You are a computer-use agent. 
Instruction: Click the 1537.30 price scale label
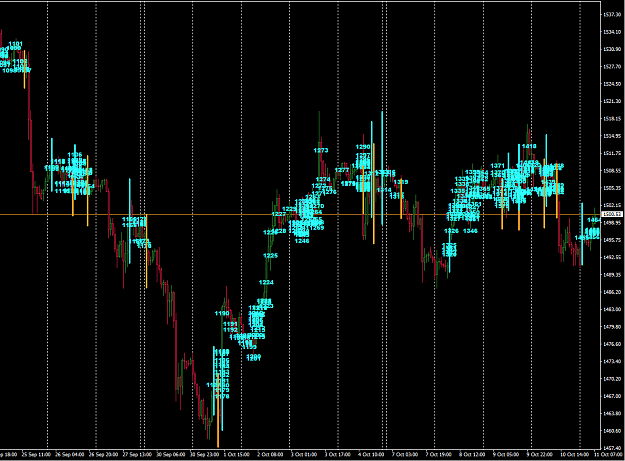click(x=613, y=14)
